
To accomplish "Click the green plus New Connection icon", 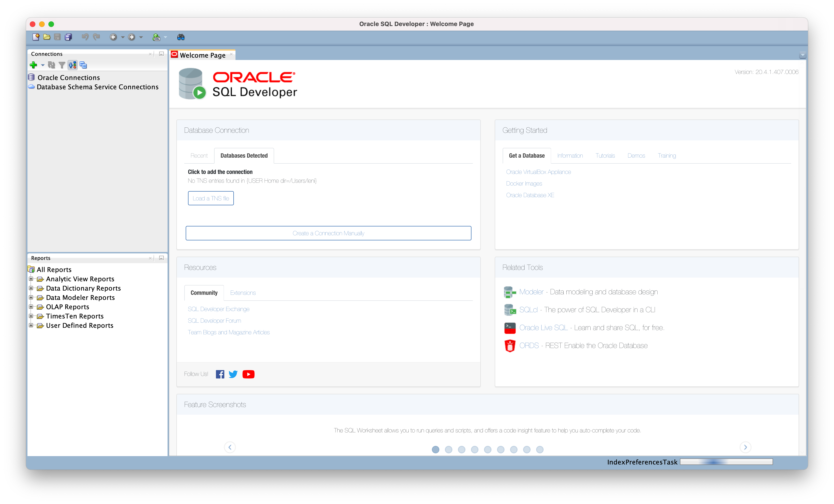I will [x=33, y=65].
